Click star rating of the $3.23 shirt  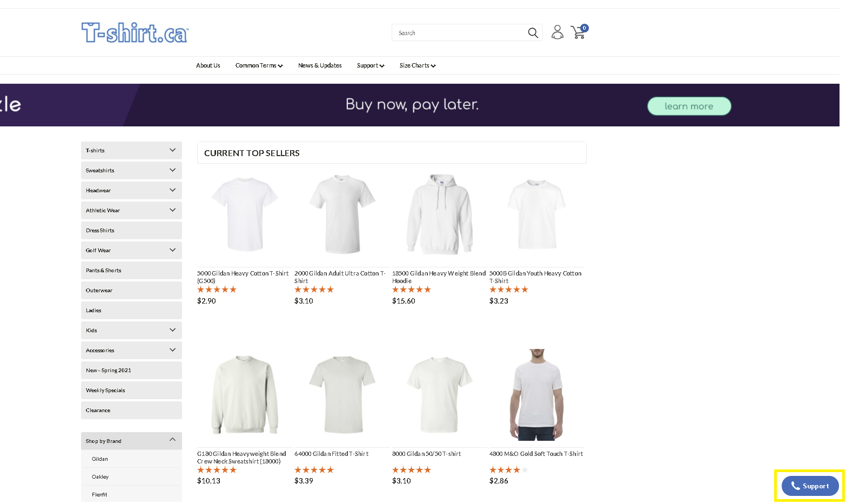[509, 290]
